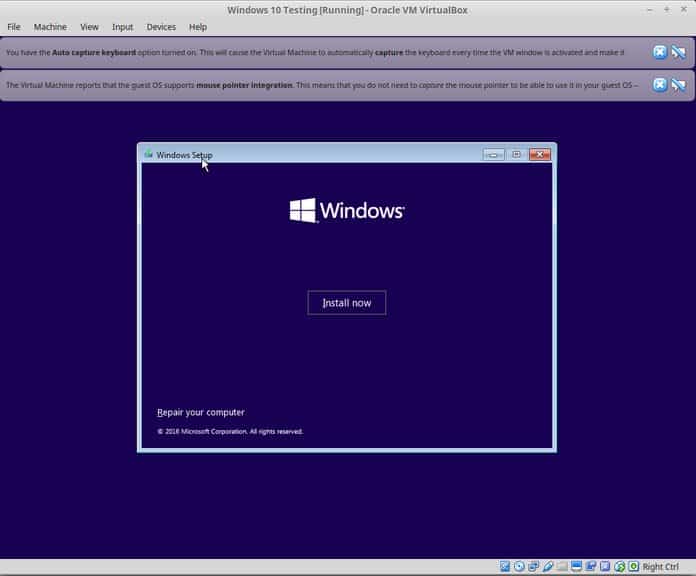Image resolution: width=696 pixels, height=576 pixels.
Task: Open the network adapters status icon
Action: [533, 566]
